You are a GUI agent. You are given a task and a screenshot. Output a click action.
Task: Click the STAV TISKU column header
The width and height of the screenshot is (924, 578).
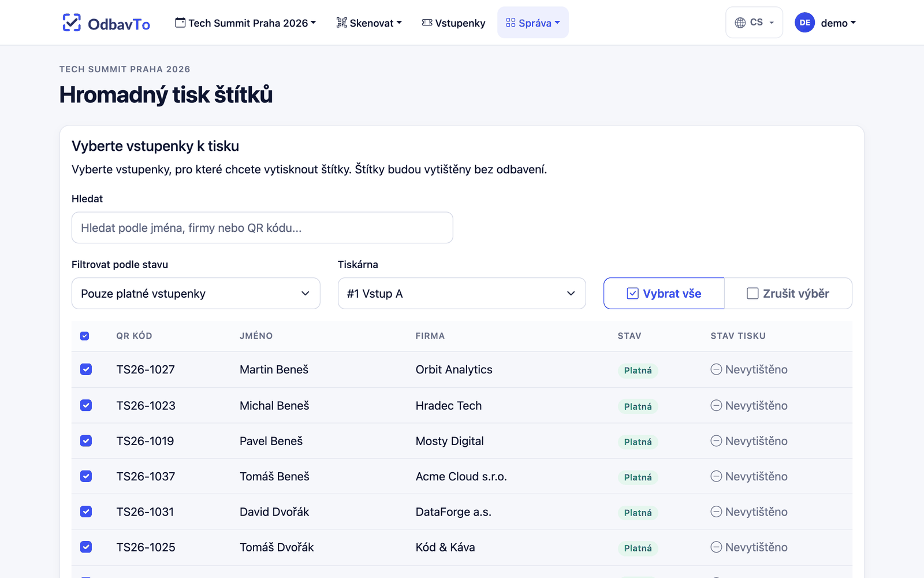click(738, 336)
